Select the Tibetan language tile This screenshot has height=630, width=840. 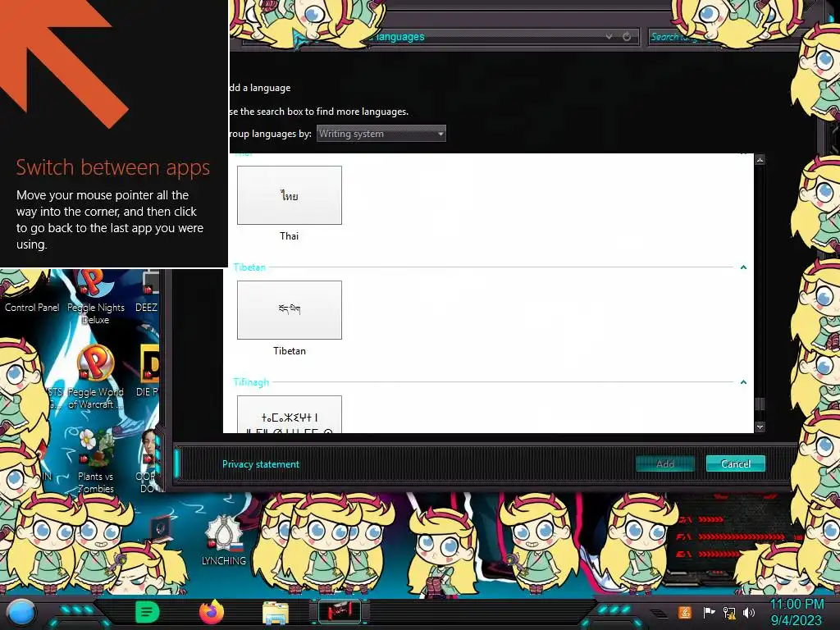pyautogui.click(x=290, y=309)
